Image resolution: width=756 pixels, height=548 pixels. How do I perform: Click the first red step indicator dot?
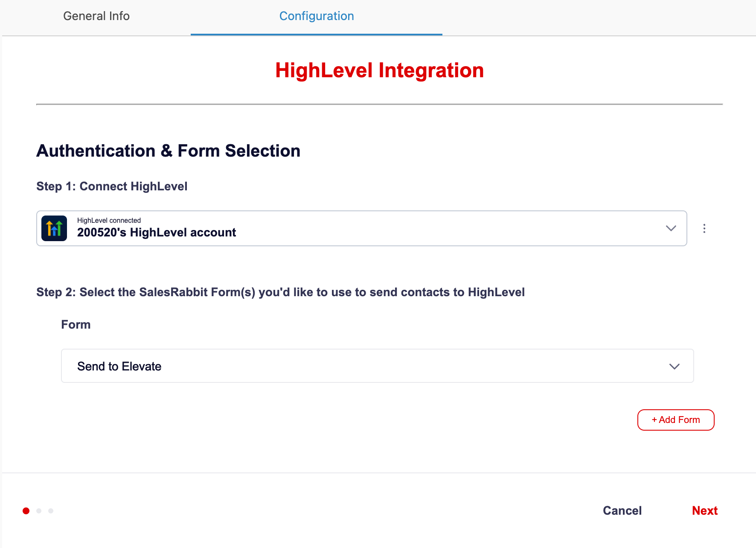pos(26,511)
